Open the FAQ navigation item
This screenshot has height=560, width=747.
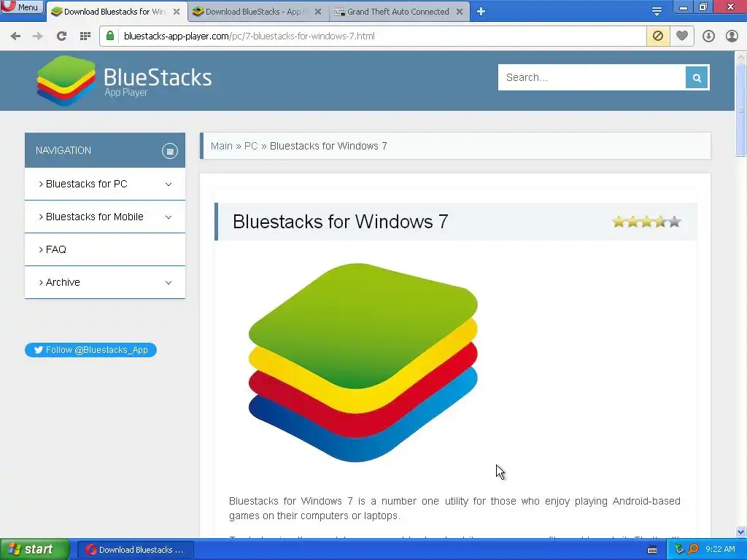click(x=55, y=249)
